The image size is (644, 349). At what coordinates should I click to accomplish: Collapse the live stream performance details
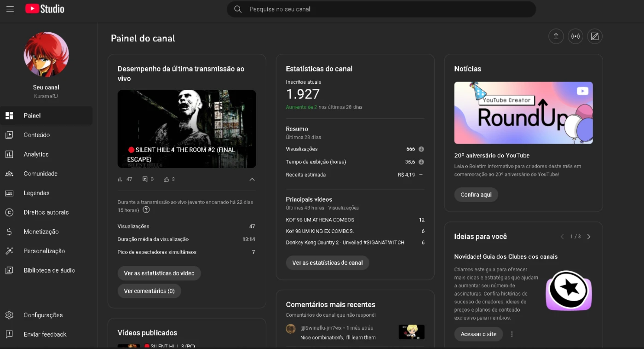click(252, 180)
